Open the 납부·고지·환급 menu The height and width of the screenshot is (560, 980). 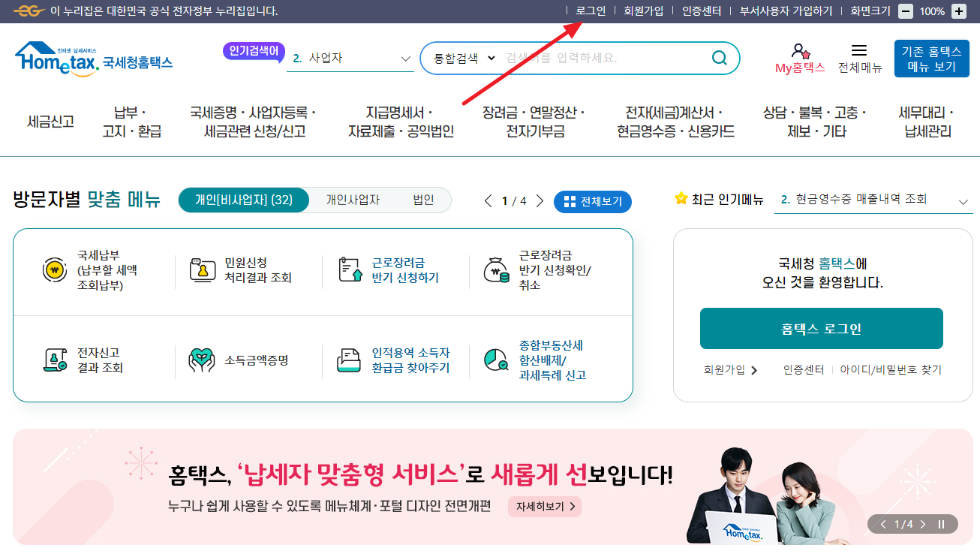coord(132,122)
